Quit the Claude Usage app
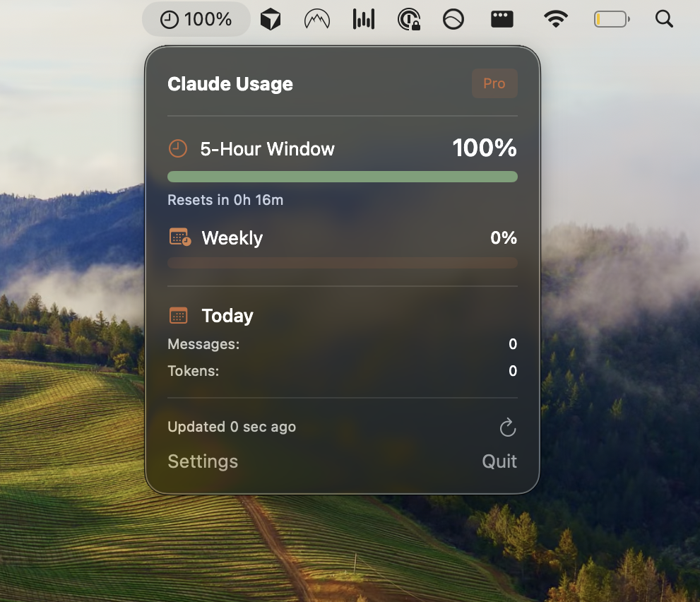This screenshot has height=602, width=700. [x=499, y=461]
